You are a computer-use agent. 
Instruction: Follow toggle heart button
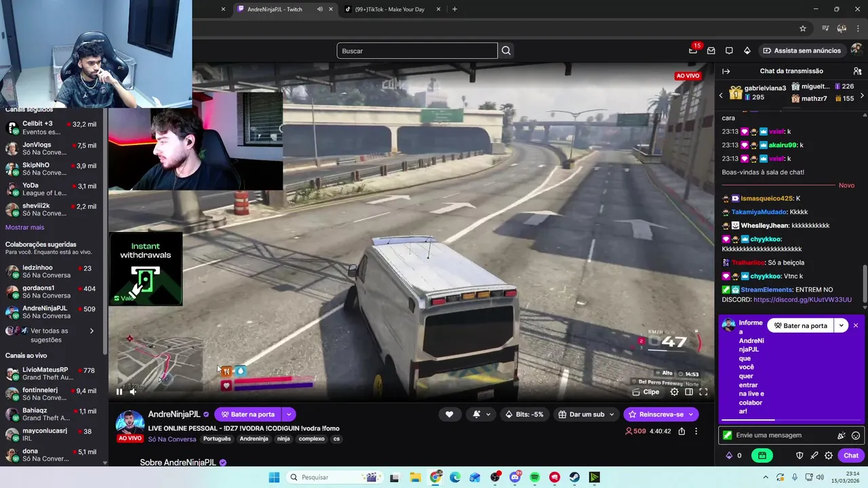click(449, 414)
